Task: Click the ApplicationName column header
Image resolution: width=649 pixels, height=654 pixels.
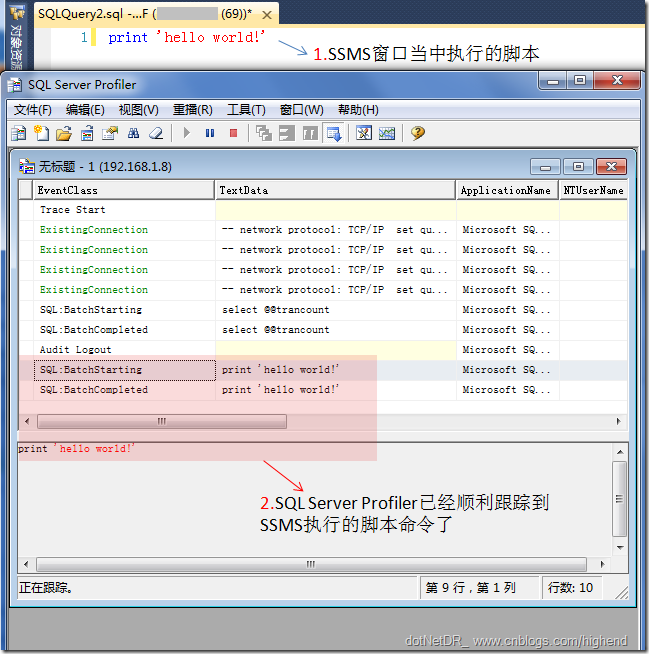Action: [x=507, y=190]
